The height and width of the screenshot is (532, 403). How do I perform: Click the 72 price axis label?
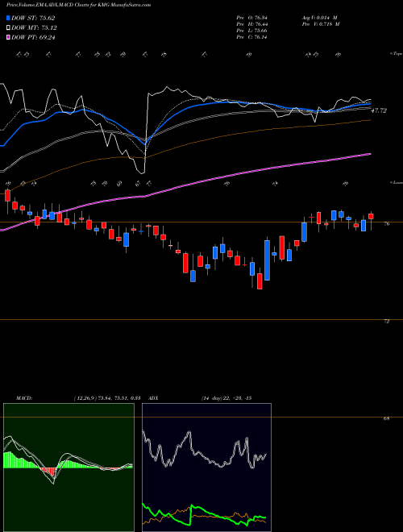tap(386, 322)
